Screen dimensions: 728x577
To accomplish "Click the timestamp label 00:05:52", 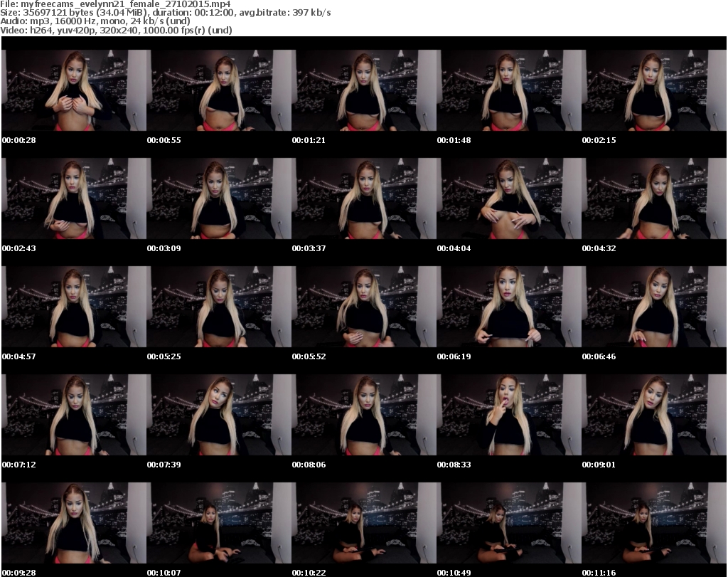I will [309, 356].
